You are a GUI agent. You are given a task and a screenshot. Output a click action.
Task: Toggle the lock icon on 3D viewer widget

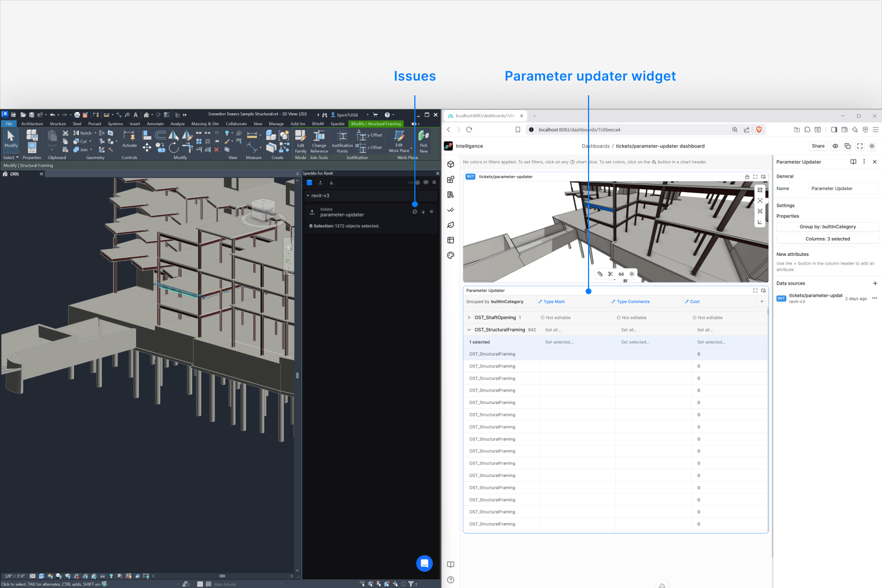point(747,177)
